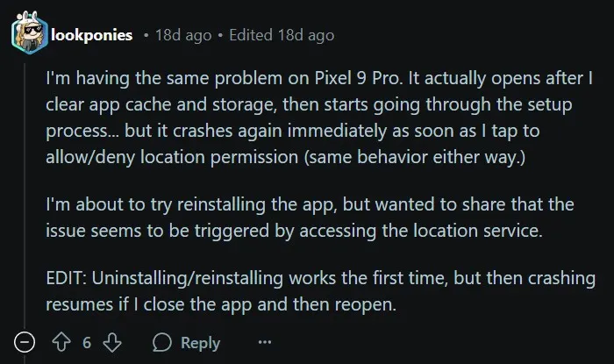This screenshot has width=614, height=364.
Task: Downvote the lookponies comment
Action: click(x=112, y=342)
